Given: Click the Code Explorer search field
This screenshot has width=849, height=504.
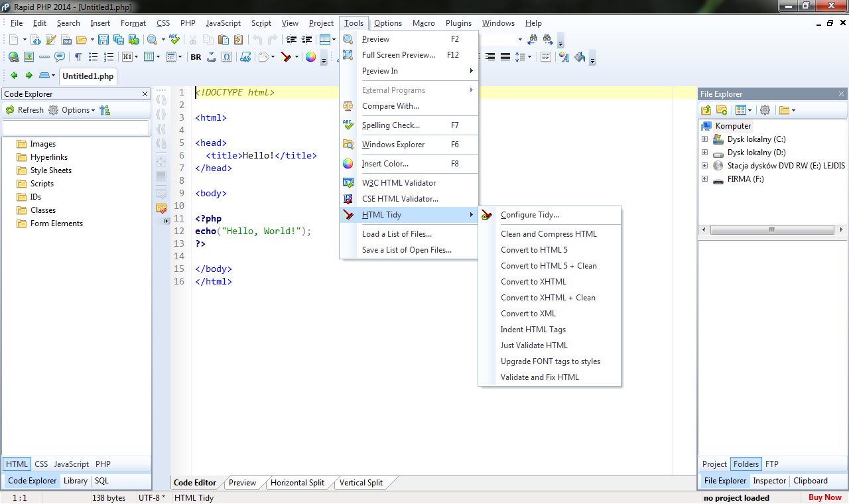Looking at the screenshot, I should click(76, 127).
